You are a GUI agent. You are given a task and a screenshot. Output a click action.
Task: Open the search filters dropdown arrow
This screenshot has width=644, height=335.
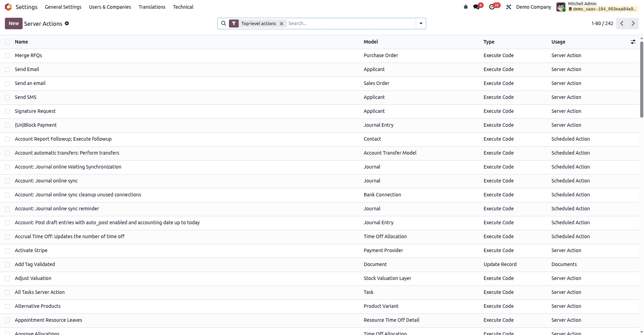tap(421, 23)
